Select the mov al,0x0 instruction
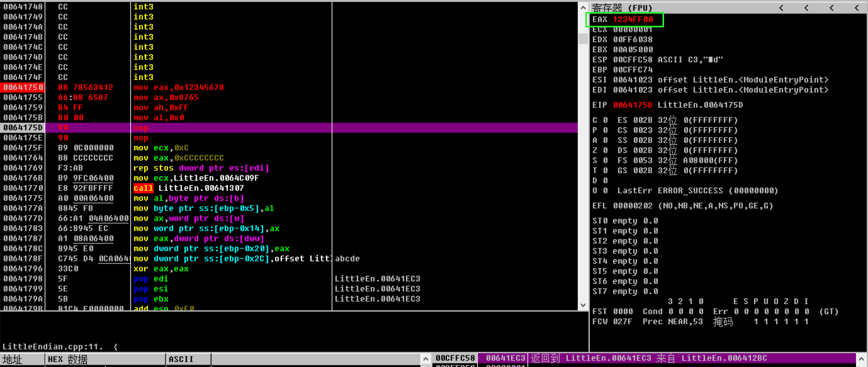This screenshot has width=868, height=367. (159, 118)
